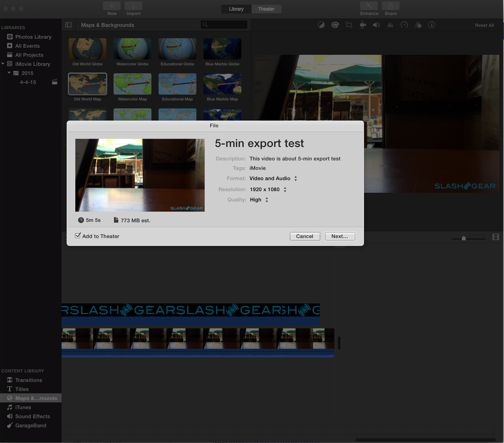Viewport: 504px width, 443px height.
Task: Open the volume adjustment tool
Action: tap(377, 25)
